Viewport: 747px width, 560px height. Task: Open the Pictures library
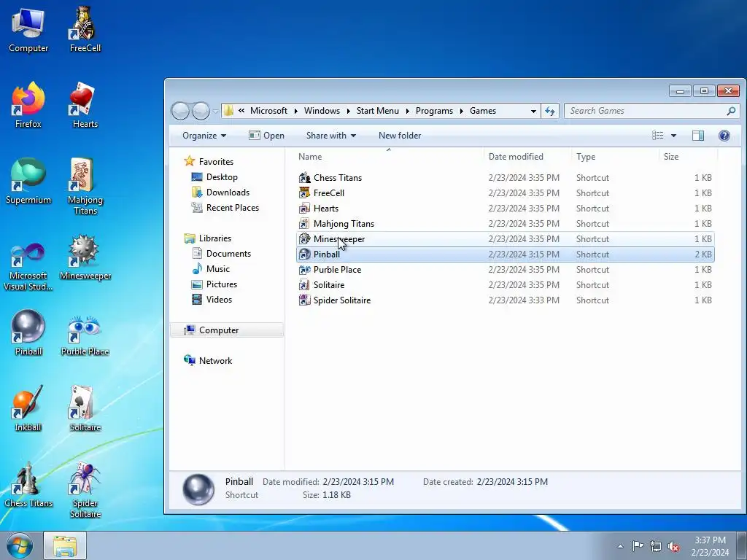(214, 284)
